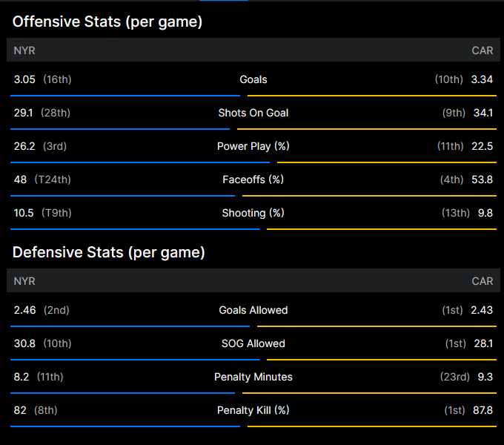Click the Penalty Kill (%) label
The height and width of the screenshot is (445, 504).
253,410
